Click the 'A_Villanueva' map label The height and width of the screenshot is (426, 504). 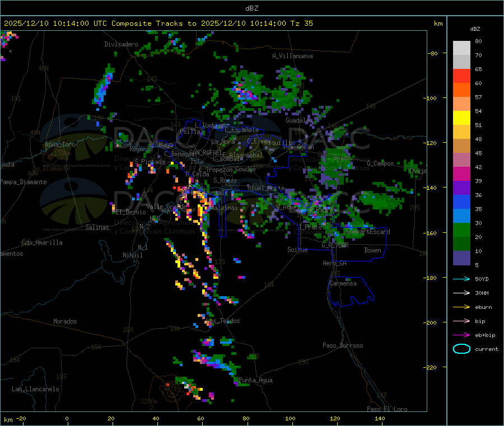pyautogui.click(x=292, y=56)
